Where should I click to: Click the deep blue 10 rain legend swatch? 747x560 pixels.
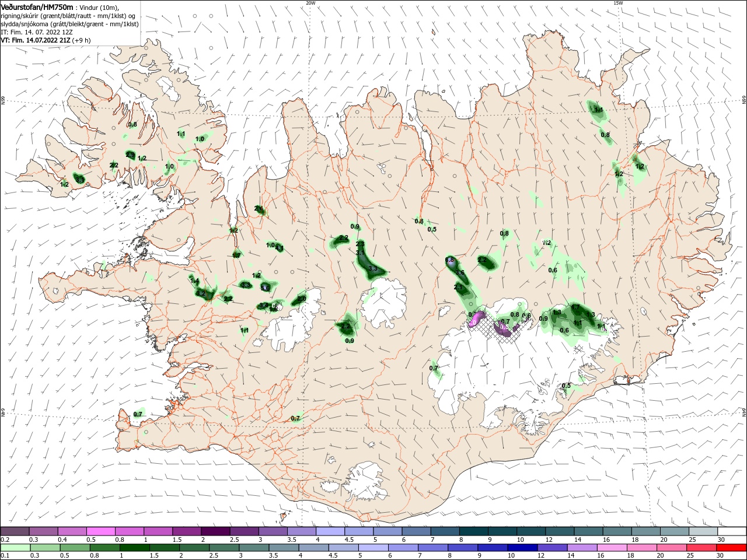point(521,548)
